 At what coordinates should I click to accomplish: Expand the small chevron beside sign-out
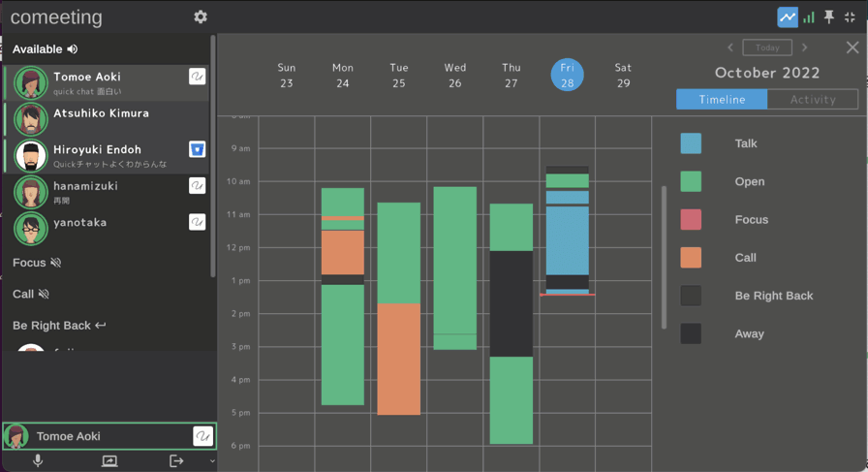212,461
